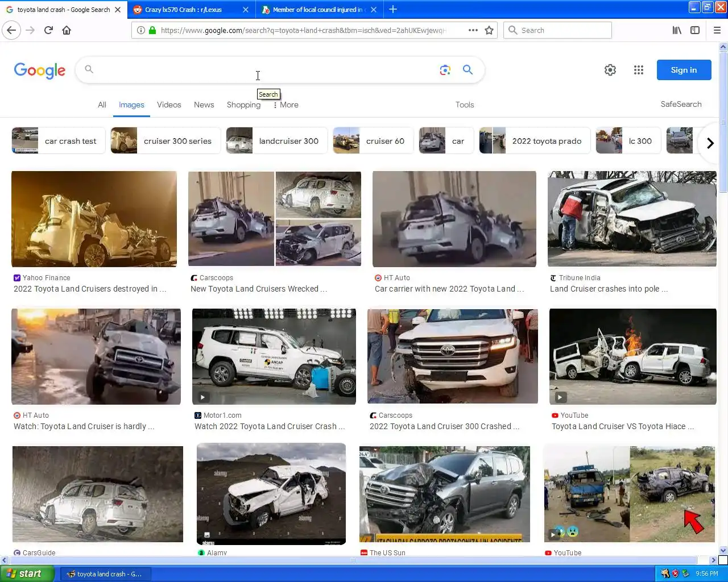This screenshot has height=582, width=728.
Task: Open a new browser tab
Action: (x=393, y=9)
